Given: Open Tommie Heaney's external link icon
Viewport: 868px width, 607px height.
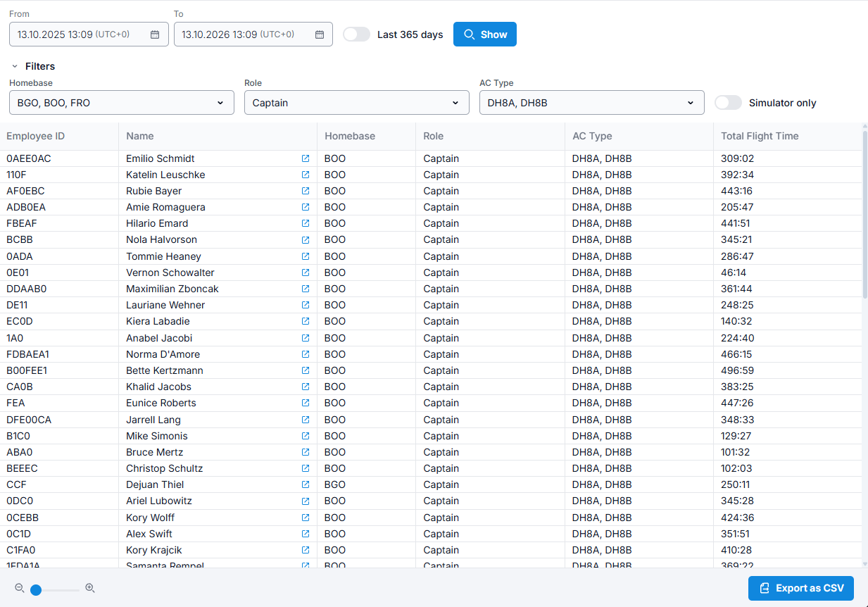Looking at the screenshot, I should (x=306, y=256).
